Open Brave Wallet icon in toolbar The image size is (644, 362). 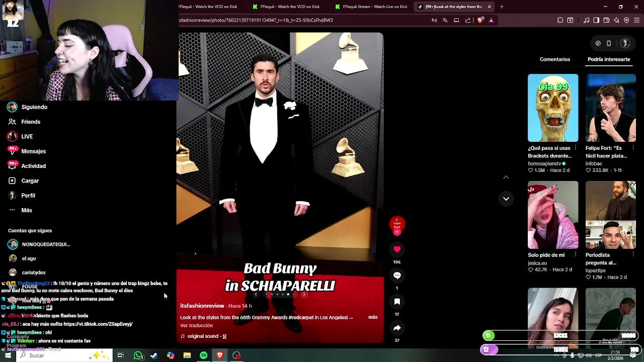click(x=606, y=20)
